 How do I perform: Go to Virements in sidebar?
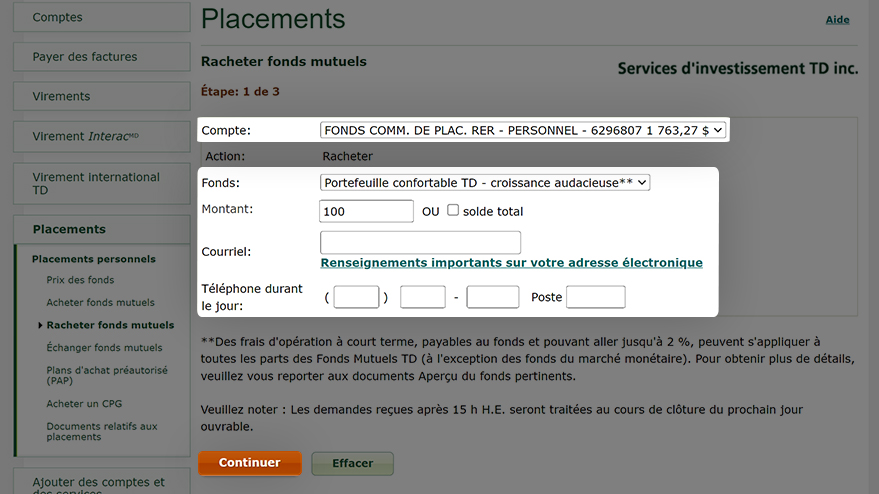[x=101, y=96]
